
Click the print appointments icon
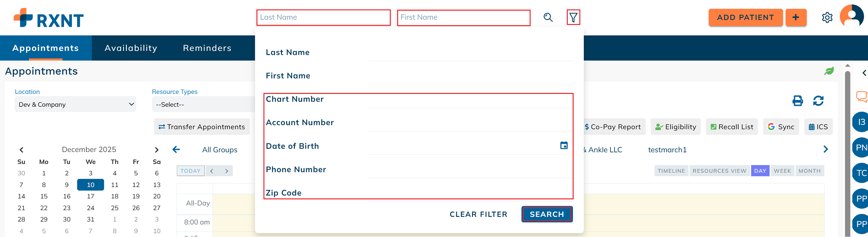click(x=797, y=101)
